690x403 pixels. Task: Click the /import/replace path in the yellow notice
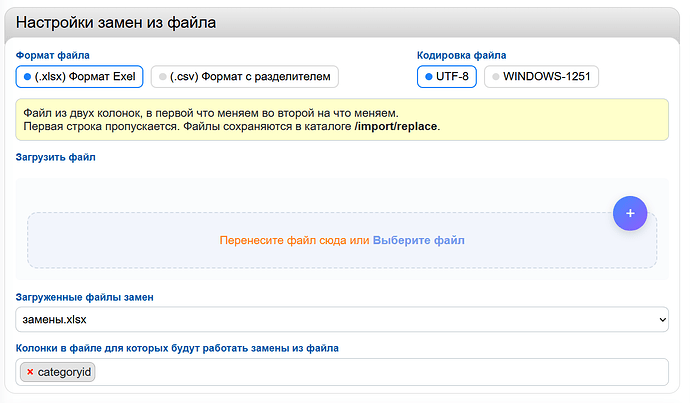[x=396, y=128]
